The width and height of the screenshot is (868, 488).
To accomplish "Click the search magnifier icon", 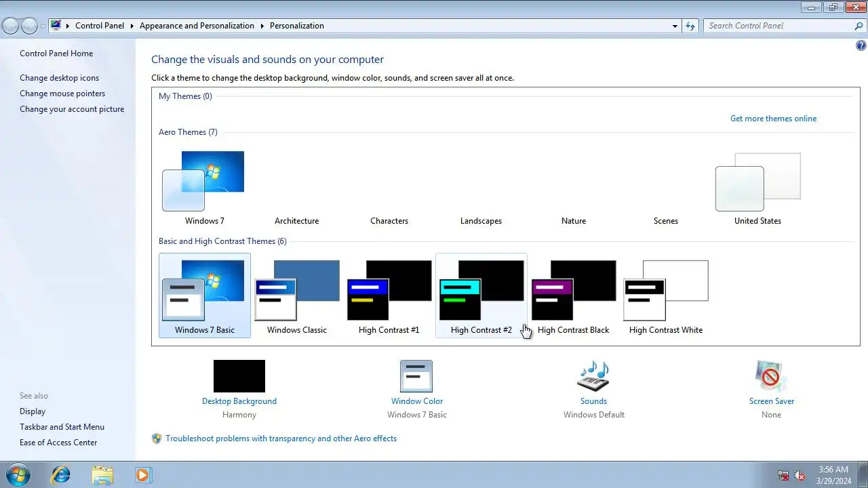I will pos(859,26).
